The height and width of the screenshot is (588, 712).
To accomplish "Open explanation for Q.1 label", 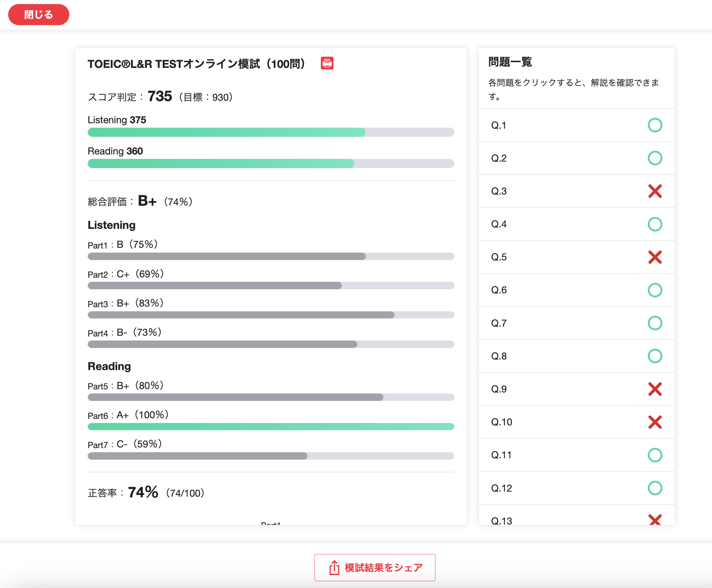I will [498, 125].
